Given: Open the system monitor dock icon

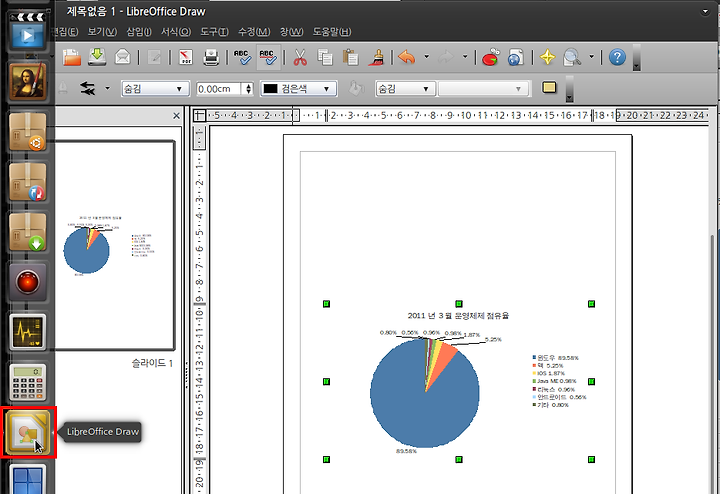Looking at the screenshot, I should coord(28,332).
